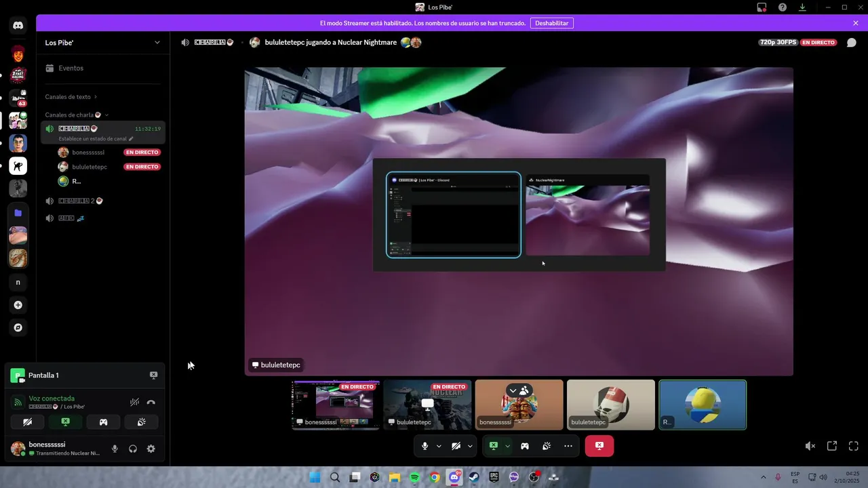This screenshot has height=488, width=868.
Task: Show hidden system tray icons
Action: tap(763, 477)
